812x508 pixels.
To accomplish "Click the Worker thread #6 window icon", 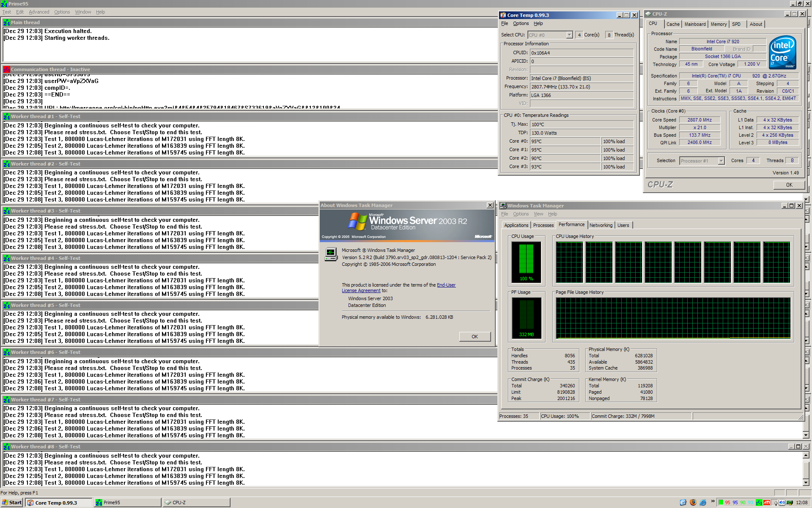I will click(x=6, y=352).
